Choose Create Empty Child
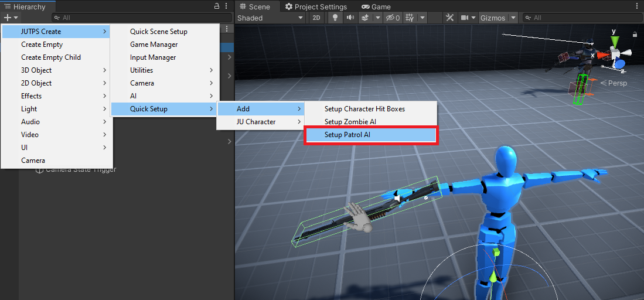The image size is (644, 300). [56, 57]
